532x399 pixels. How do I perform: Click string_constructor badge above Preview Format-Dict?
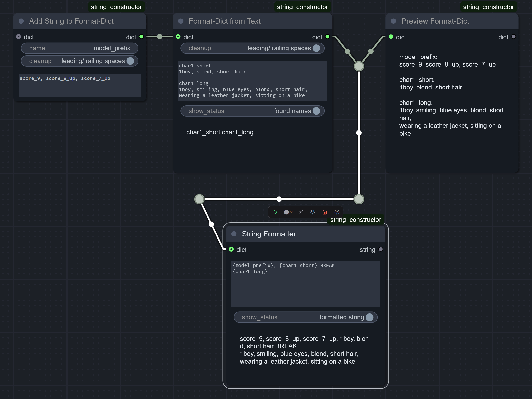coord(489,7)
